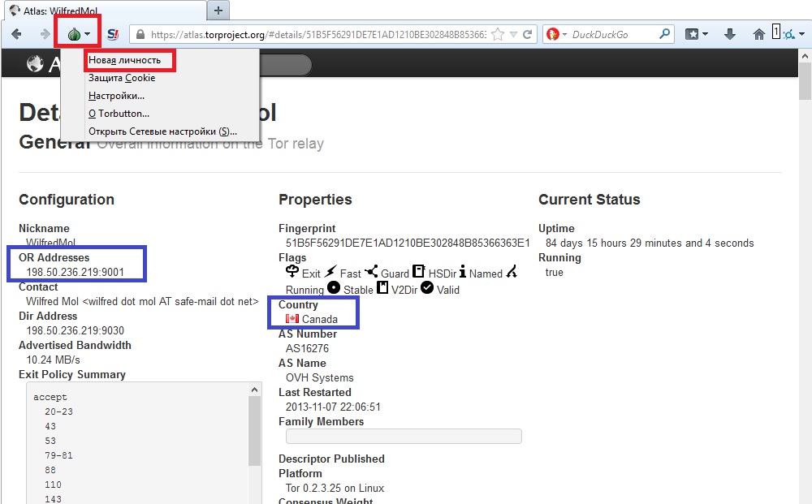
Task: Click the Exit flag icon
Action: click(292, 271)
